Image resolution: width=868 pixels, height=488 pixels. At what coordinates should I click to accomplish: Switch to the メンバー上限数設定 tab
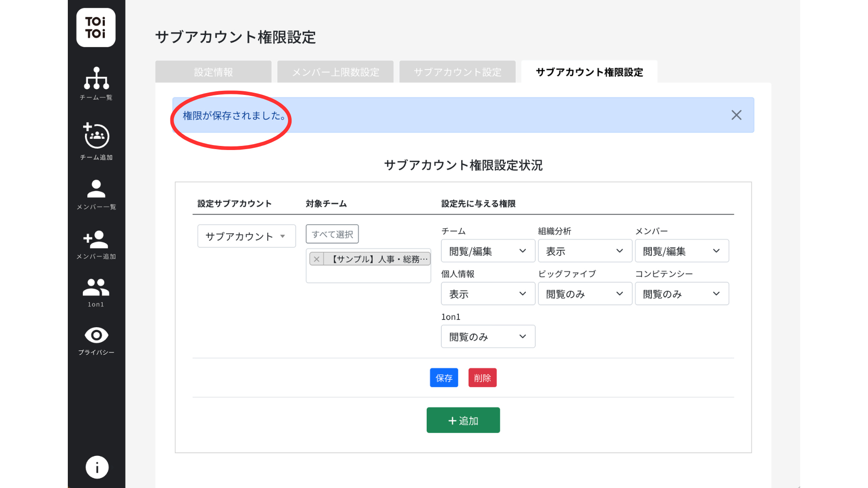point(335,72)
